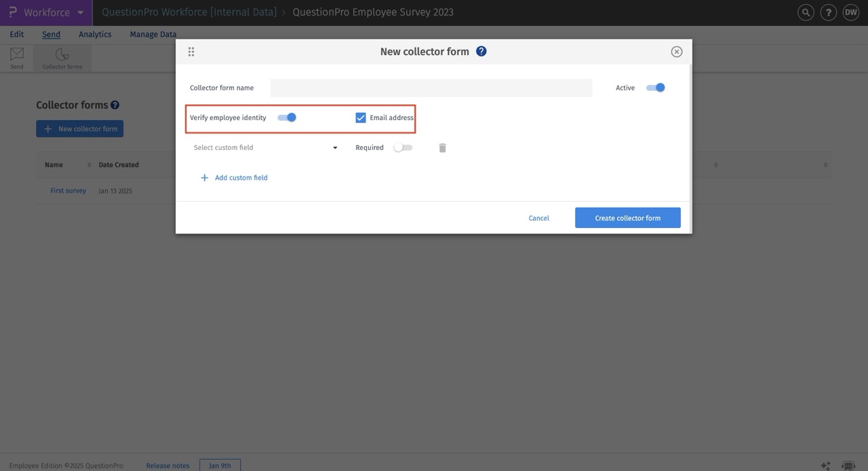Enable the Required toggle
Screen dimensions: 868x471
[403, 147]
